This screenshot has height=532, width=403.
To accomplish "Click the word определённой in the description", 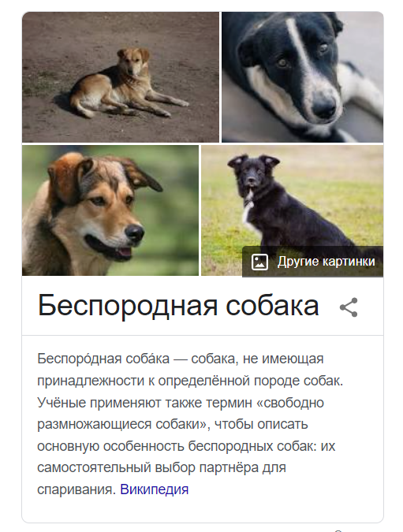I will coord(204,381).
